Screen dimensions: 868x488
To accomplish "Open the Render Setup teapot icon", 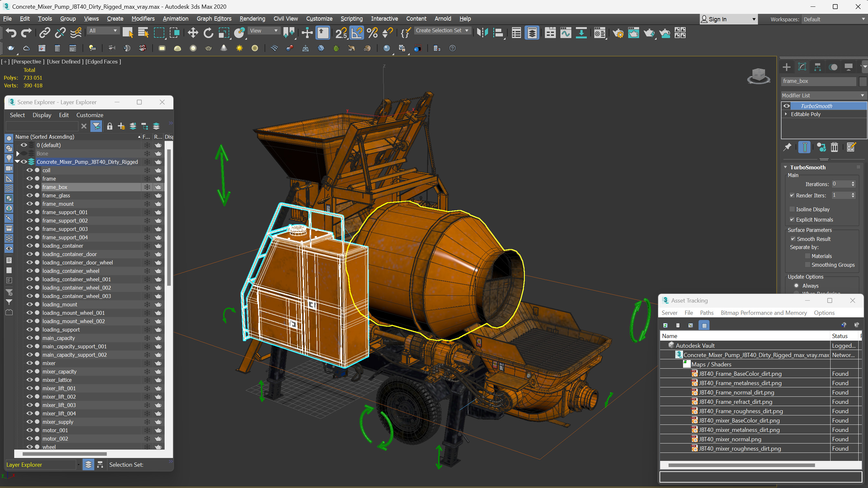I will (x=618, y=33).
